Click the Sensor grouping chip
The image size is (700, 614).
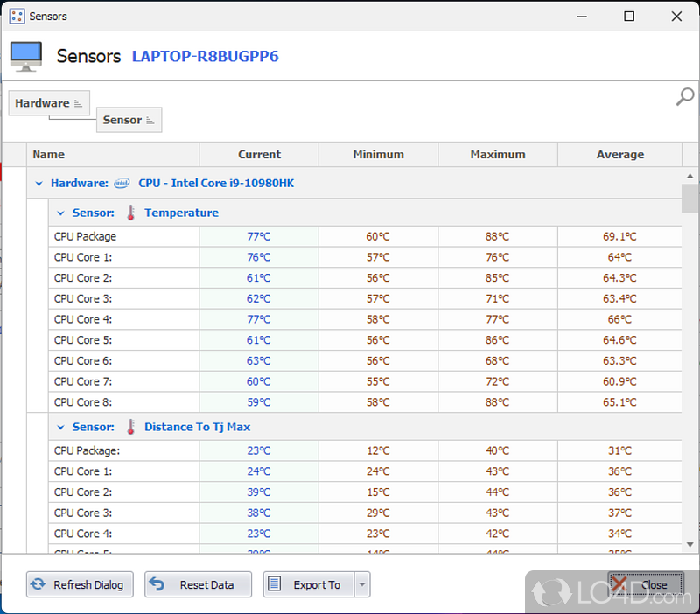129,120
